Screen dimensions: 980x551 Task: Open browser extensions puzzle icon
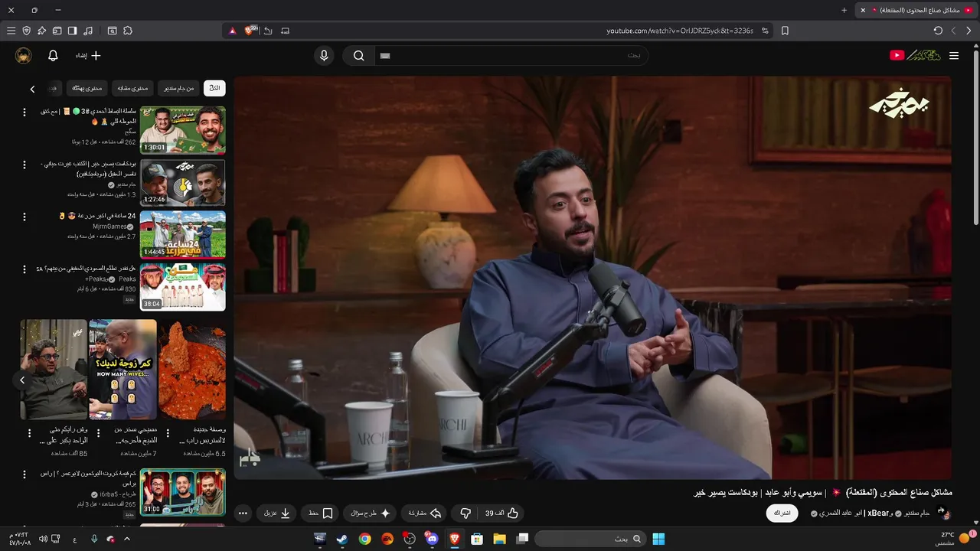pyautogui.click(x=128, y=31)
